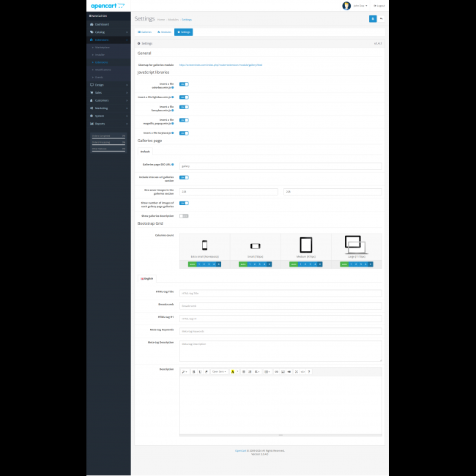The image size is (476, 476).
Task: Click the blue Save button icon
Action: (x=373, y=18)
